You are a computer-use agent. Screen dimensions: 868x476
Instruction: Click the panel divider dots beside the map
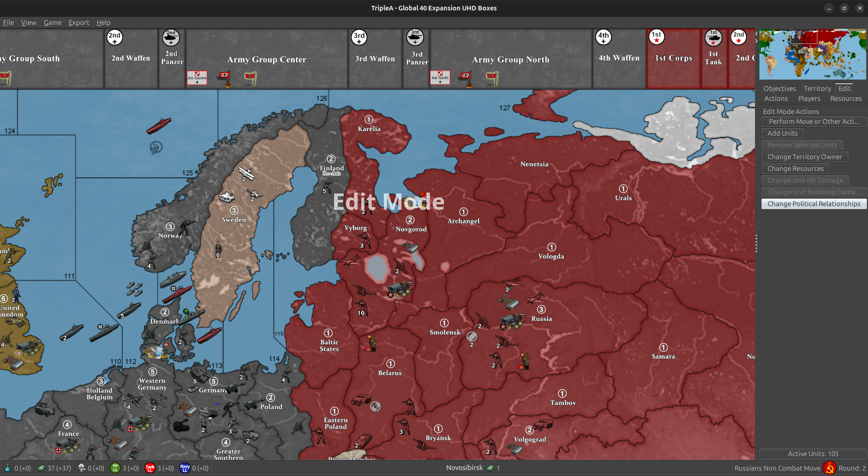coord(755,244)
